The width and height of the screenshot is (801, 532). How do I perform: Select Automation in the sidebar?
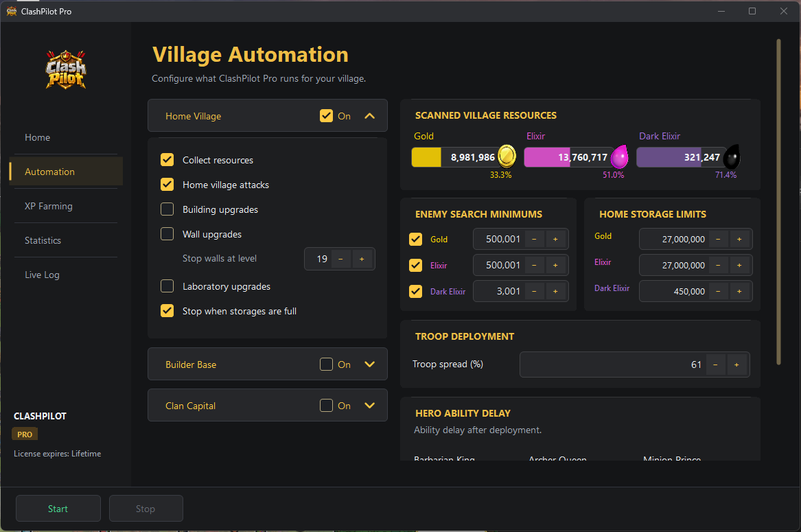coord(66,172)
